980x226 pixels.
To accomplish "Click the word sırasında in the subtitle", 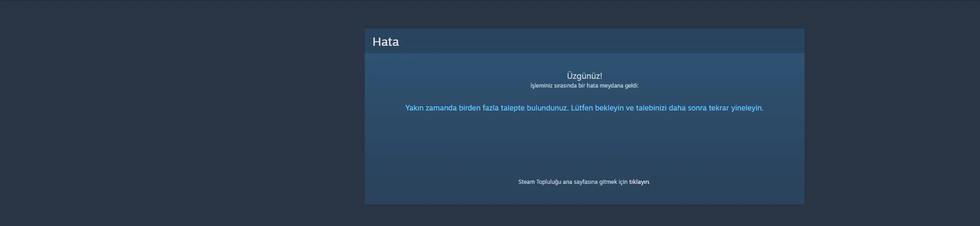I will click(x=565, y=86).
